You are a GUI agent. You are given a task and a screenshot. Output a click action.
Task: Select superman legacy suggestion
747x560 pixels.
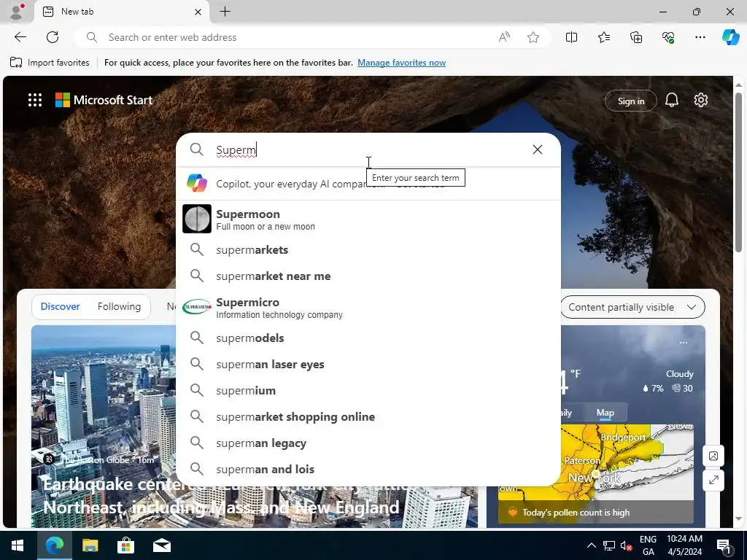click(368, 443)
